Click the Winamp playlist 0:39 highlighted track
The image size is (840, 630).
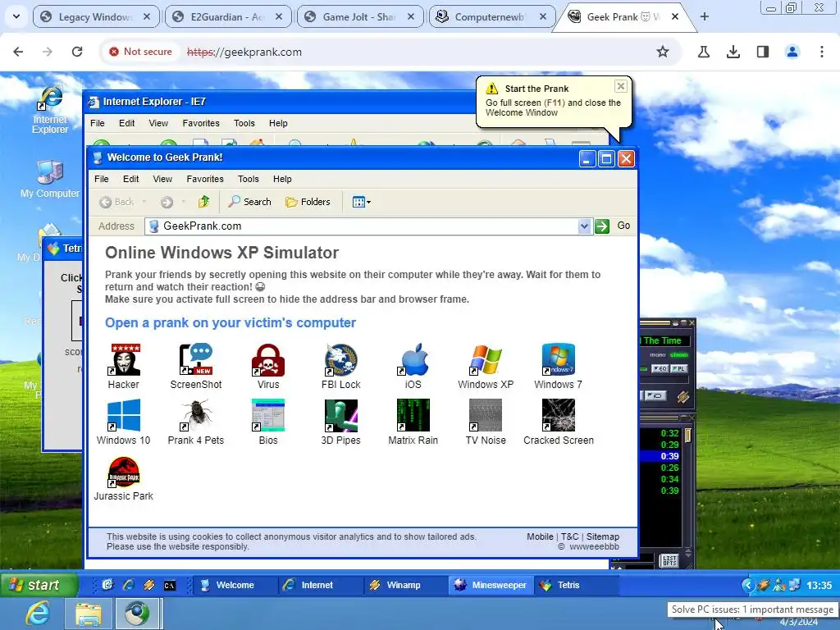[660, 456]
